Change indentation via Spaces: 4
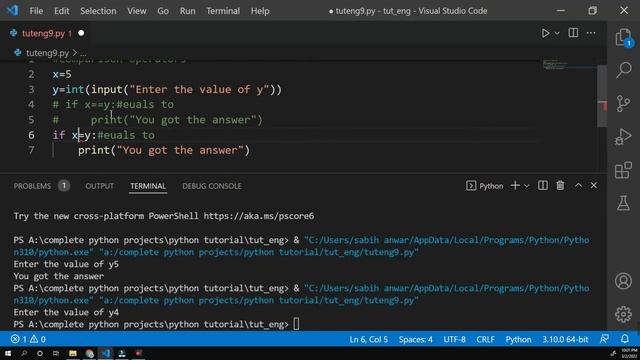Screen dimensions: 640x360 pos(416,339)
